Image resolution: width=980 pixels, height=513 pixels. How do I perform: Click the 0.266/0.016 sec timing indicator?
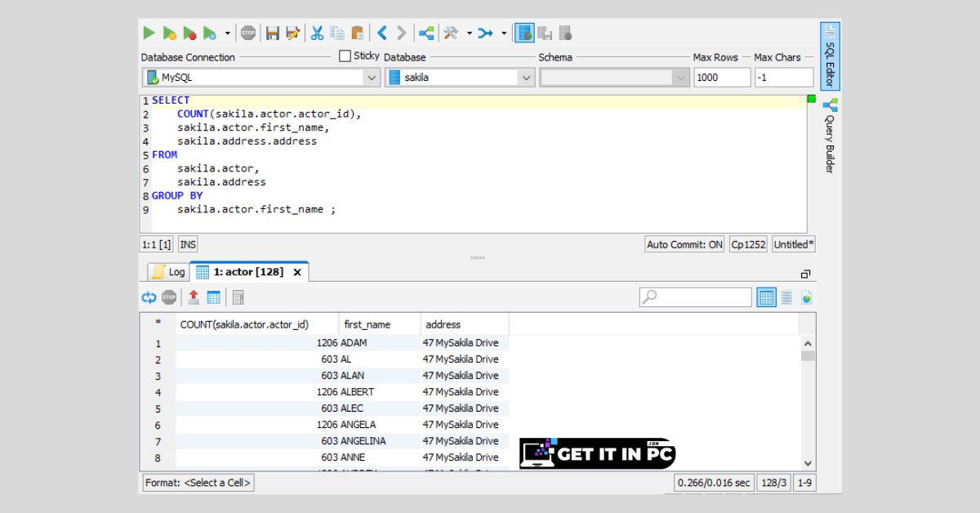tap(714, 483)
